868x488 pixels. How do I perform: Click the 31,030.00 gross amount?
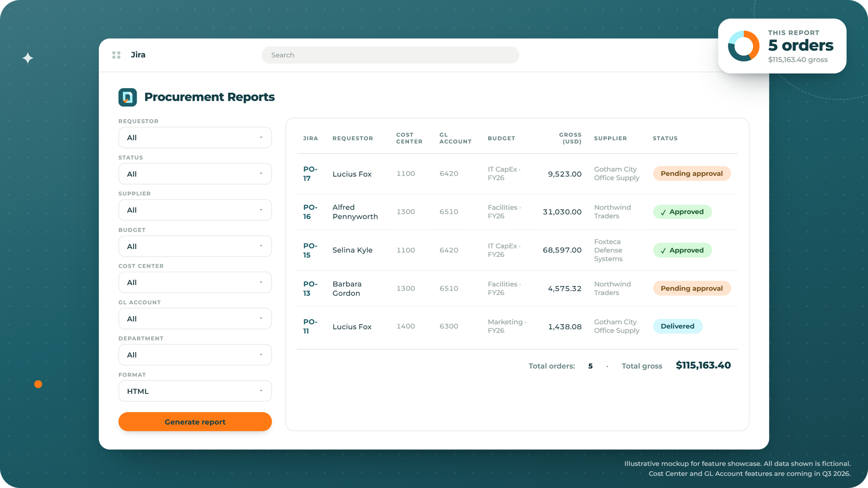(x=562, y=212)
